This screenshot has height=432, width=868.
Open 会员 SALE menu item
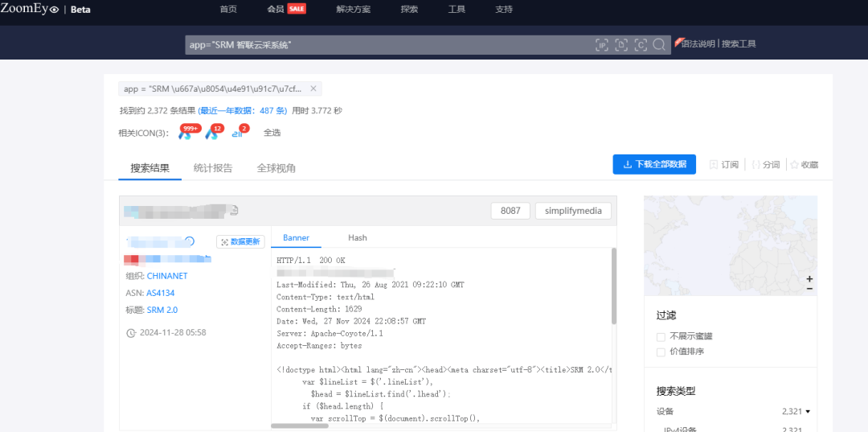286,10
